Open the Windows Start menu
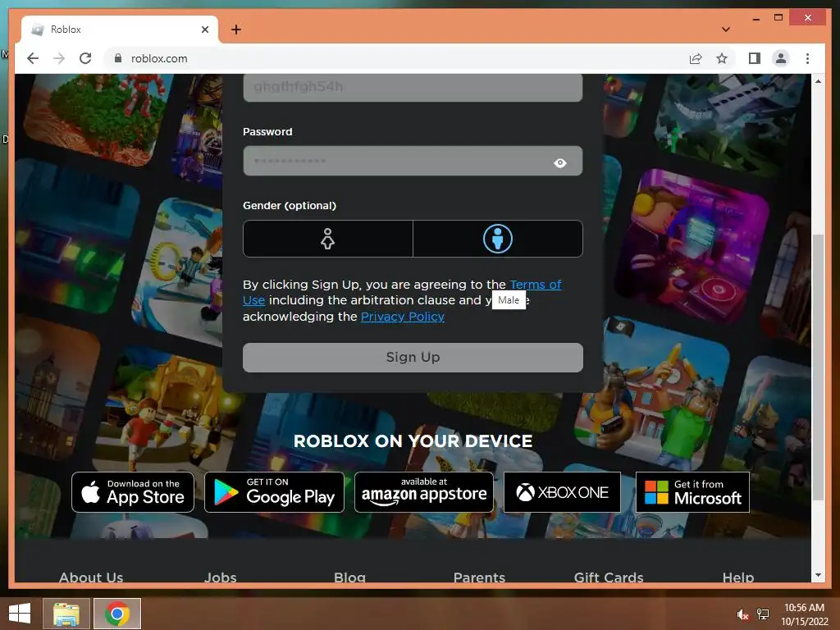 coord(20,614)
